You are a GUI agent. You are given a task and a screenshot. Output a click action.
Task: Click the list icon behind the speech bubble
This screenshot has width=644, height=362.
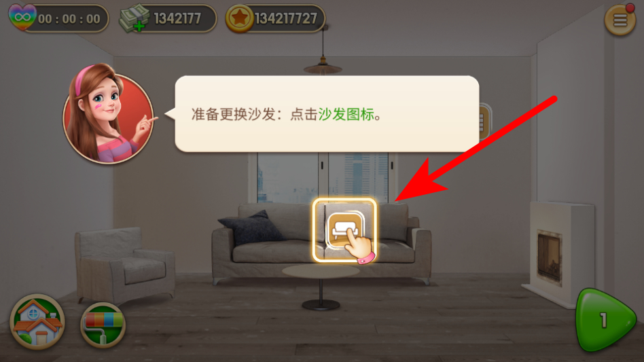(484, 121)
